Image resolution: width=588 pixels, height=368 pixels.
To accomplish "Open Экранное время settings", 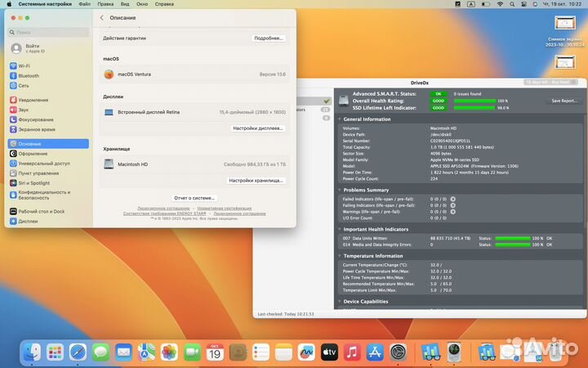I will tap(48, 129).
